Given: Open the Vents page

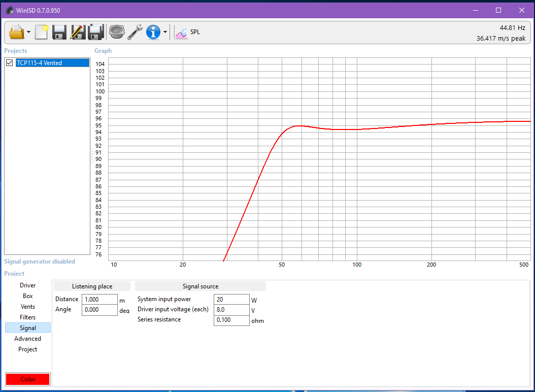Looking at the screenshot, I should coord(27,306).
